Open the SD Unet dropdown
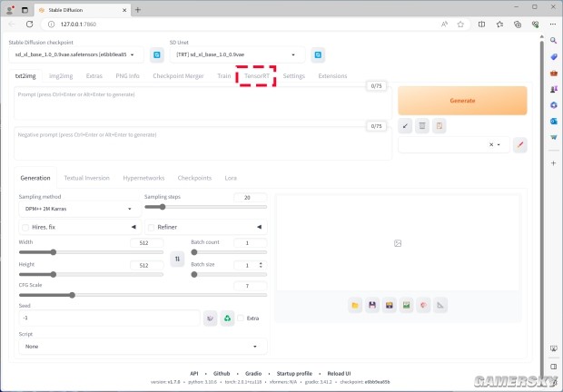Viewport: 563px width, 392px height. (x=237, y=54)
